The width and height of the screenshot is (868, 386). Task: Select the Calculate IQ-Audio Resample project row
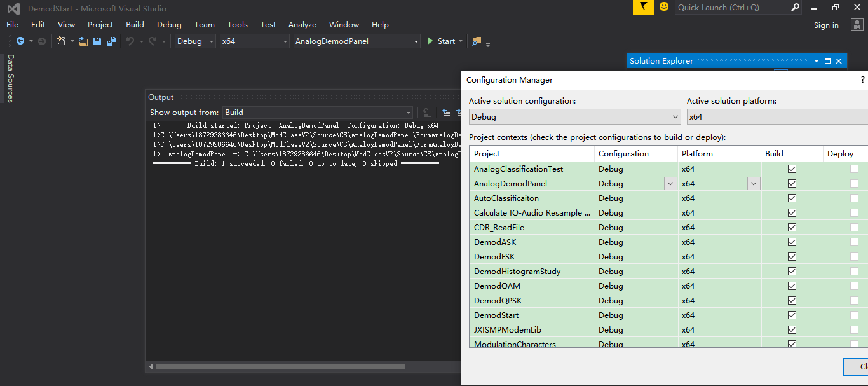tap(669, 213)
